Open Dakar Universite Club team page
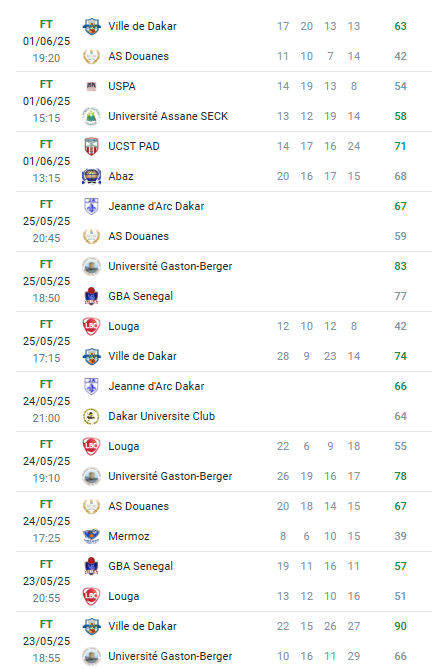 [x=162, y=416]
